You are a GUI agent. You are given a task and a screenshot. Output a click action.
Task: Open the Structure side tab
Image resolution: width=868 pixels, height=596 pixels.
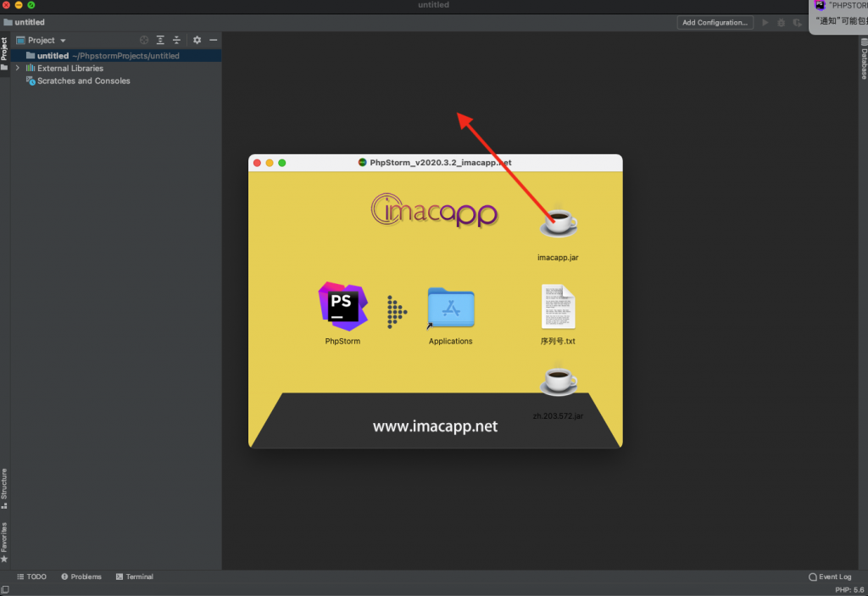coord(4,488)
